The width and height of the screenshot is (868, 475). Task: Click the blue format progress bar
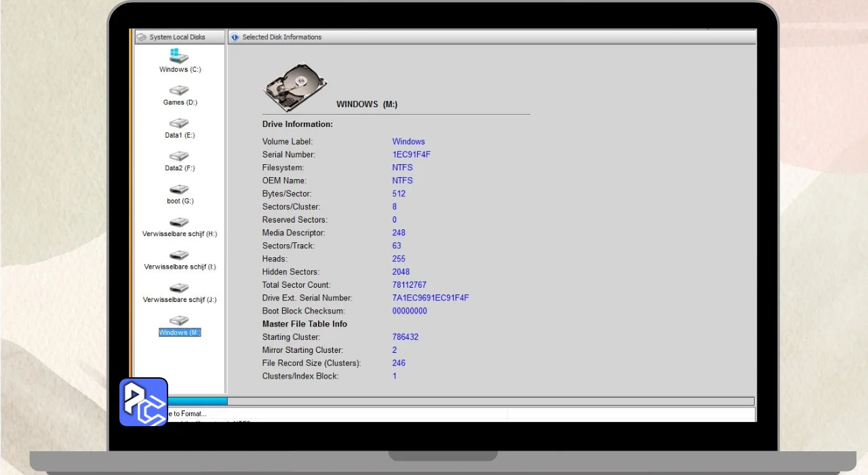coord(197,401)
